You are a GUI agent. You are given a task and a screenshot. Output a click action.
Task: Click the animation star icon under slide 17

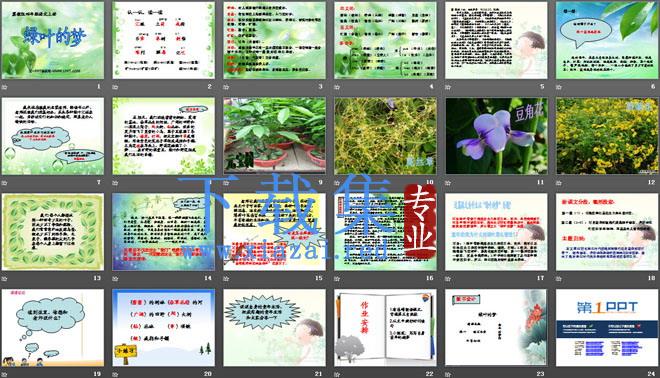[x=448, y=278]
